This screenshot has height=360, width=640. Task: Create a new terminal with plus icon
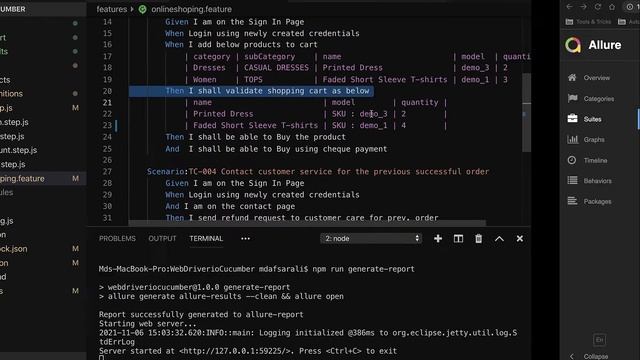point(438,238)
